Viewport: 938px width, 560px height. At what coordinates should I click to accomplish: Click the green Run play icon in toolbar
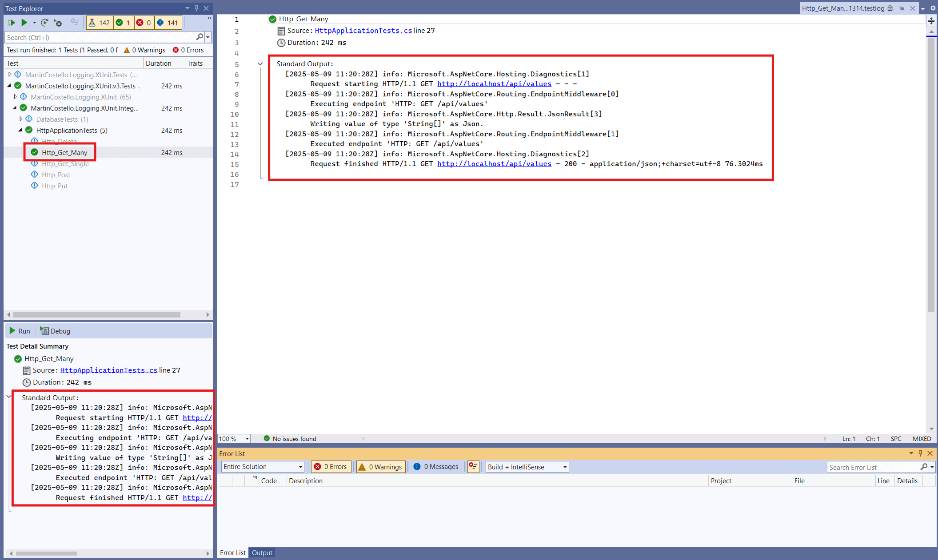click(24, 23)
